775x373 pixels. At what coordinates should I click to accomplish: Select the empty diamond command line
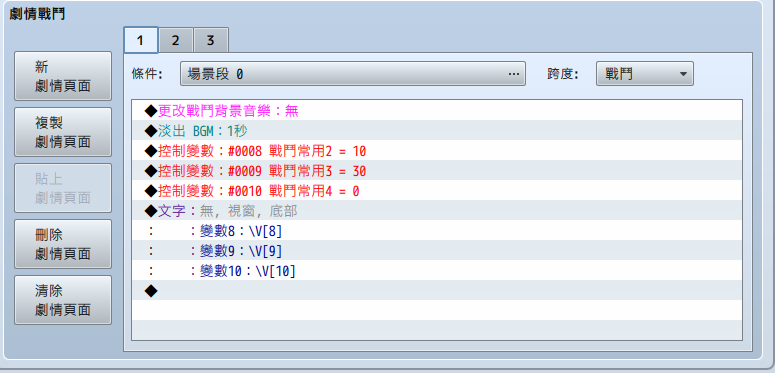(x=437, y=291)
